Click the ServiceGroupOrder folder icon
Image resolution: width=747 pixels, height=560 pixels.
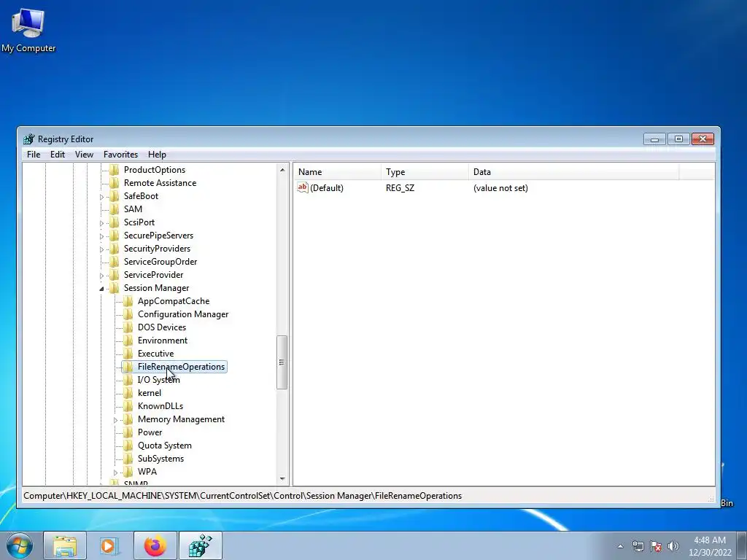(115, 262)
